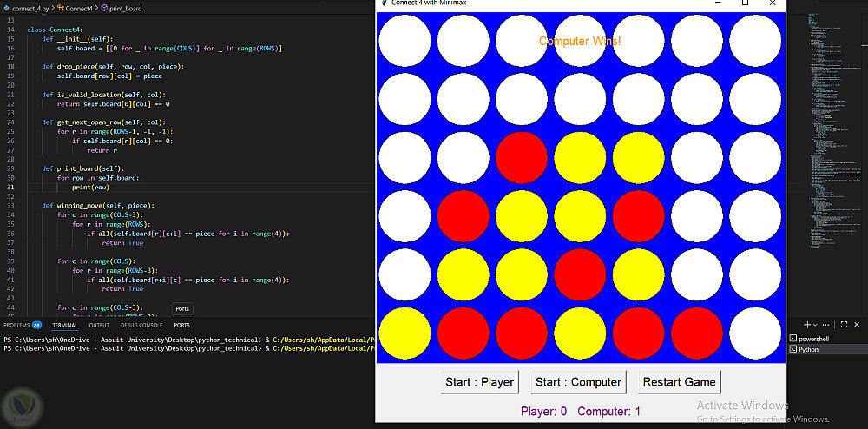Click line number 31 in the gutter
868x429 pixels.
(11, 187)
